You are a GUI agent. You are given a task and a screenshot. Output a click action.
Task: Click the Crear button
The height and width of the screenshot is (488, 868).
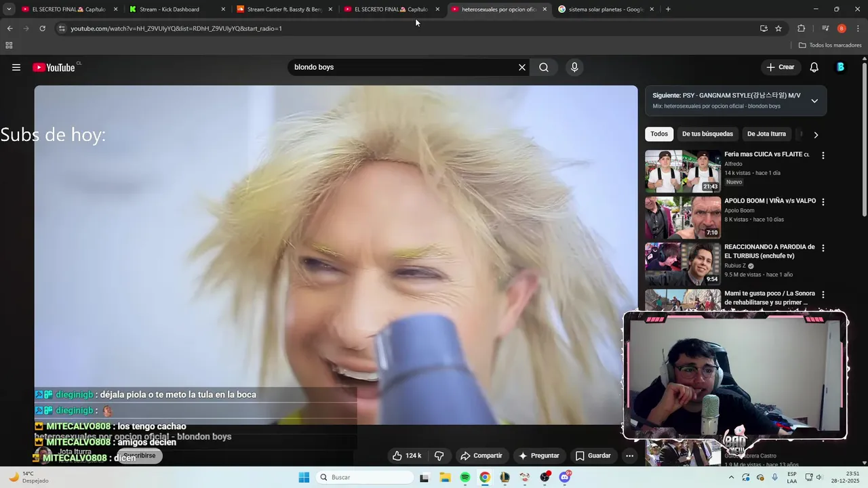[x=780, y=67]
